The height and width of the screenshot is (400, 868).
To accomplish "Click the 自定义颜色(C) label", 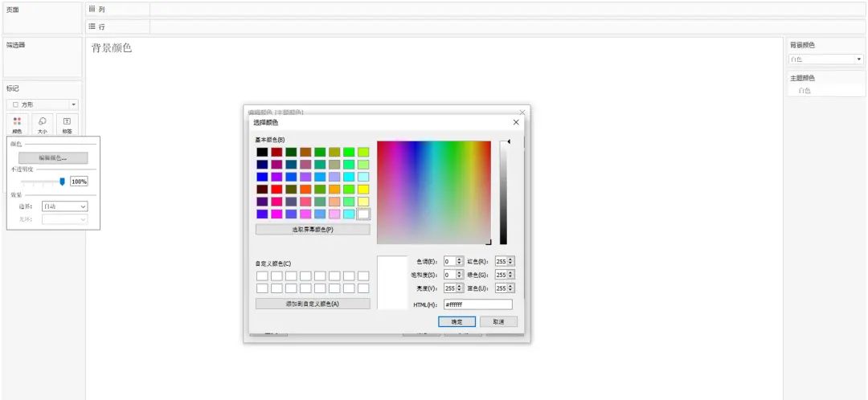I will (x=273, y=263).
